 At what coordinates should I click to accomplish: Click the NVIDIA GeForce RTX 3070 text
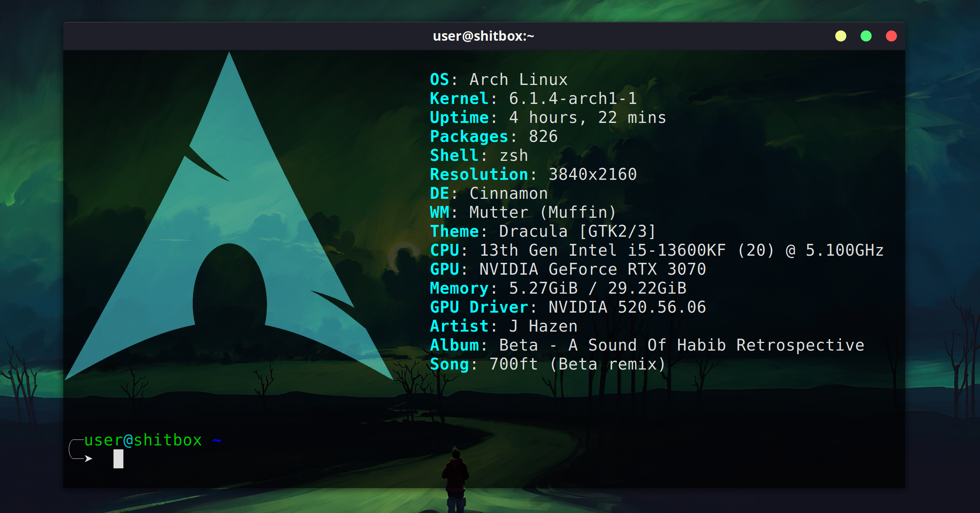coord(592,269)
